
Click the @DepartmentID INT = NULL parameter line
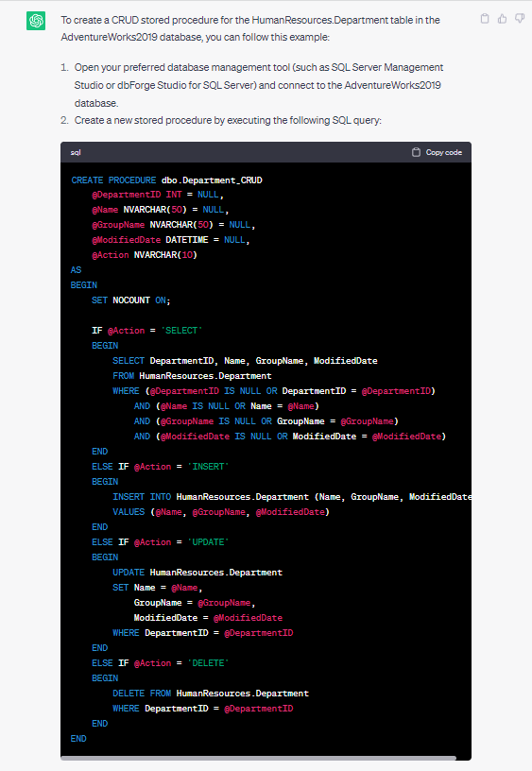tap(158, 195)
